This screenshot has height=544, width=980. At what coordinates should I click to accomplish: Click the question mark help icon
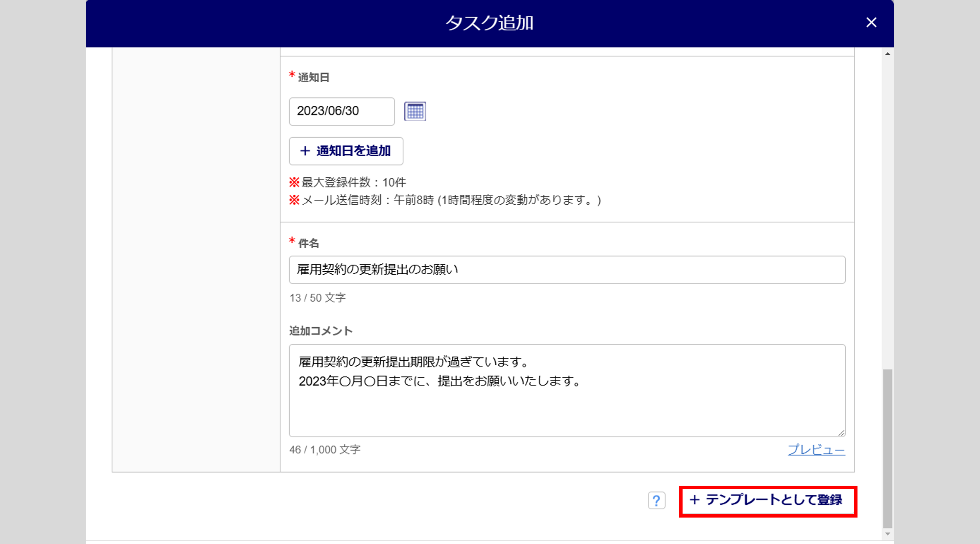(x=656, y=500)
